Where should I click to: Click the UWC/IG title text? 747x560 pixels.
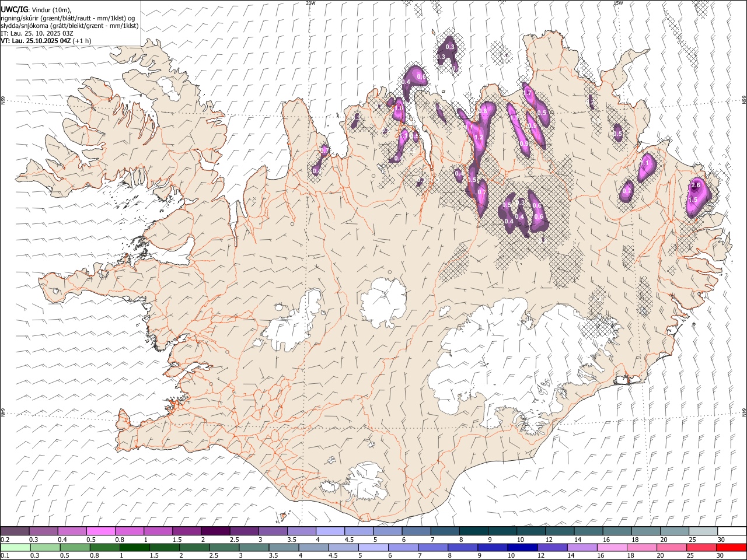click(x=15, y=9)
